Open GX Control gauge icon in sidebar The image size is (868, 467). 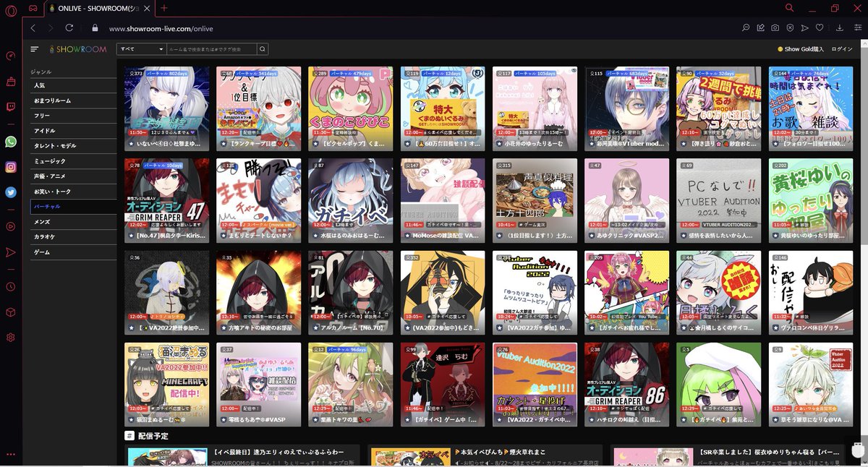pyautogui.click(x=11, y=56)
